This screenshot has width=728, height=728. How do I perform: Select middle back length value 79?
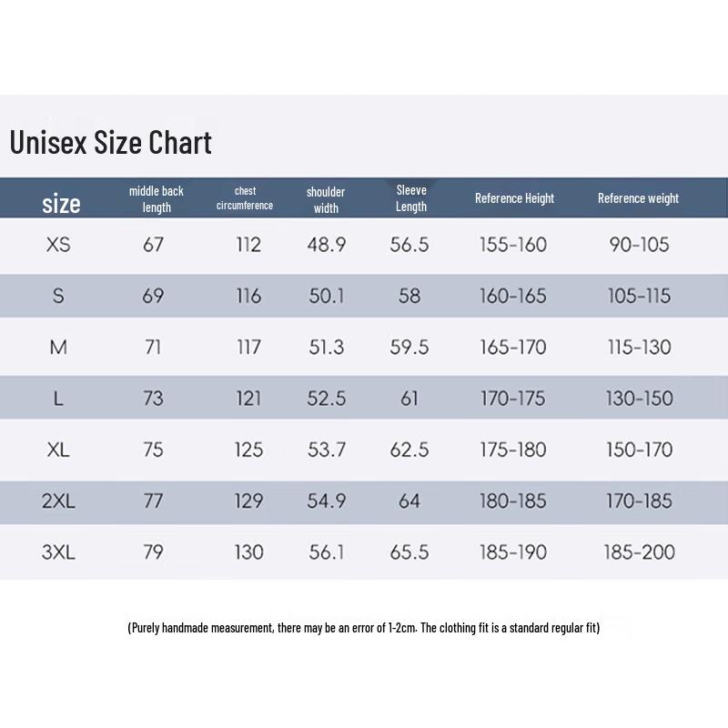(153, 551)
